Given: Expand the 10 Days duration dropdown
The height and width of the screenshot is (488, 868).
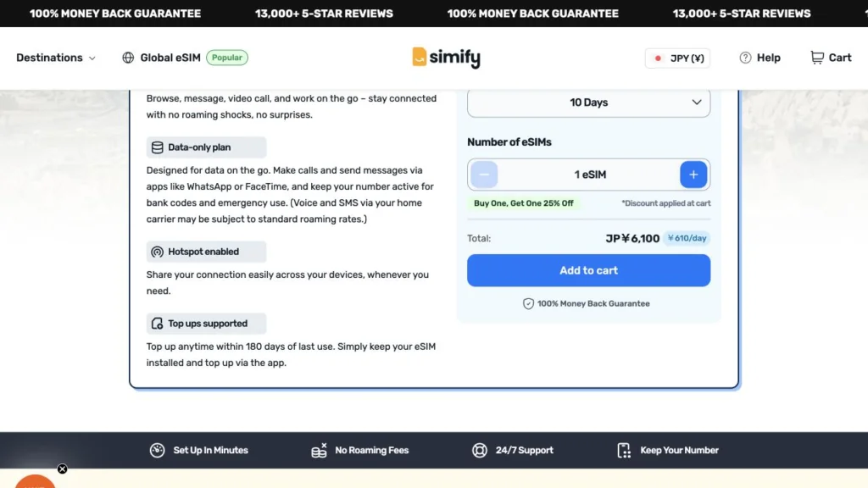Looking at the screenshot, I should [x=588, y=103].
